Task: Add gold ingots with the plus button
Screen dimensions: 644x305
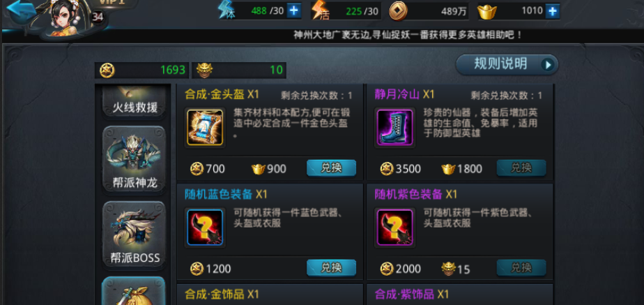Action: click(x=553, y=11)
